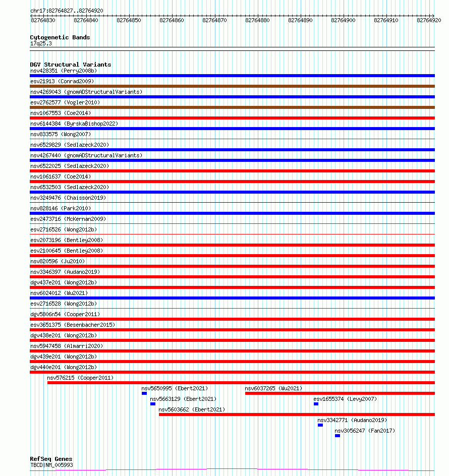Select esv2473716 (McKernan2009) label

(x=68, y=219)
